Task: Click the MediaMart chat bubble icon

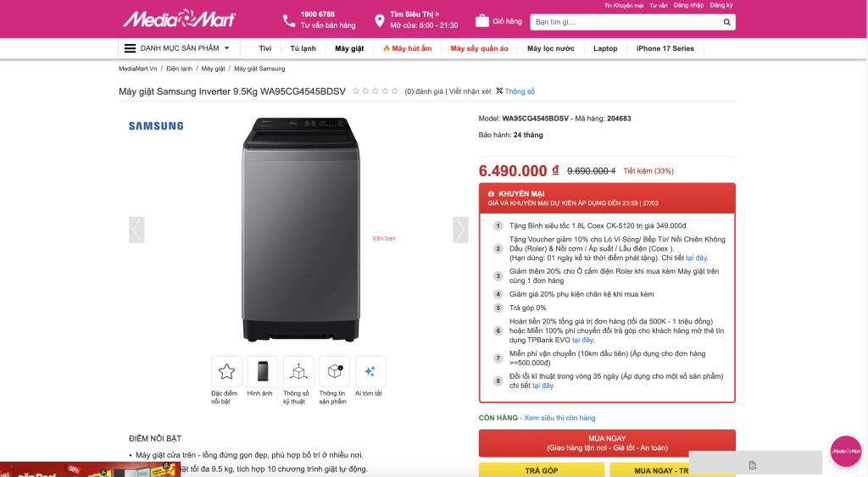Action: coord(845,451)
